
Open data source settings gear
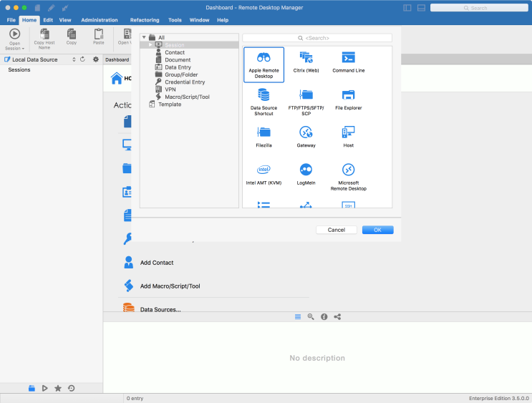(x=96, y=59)
